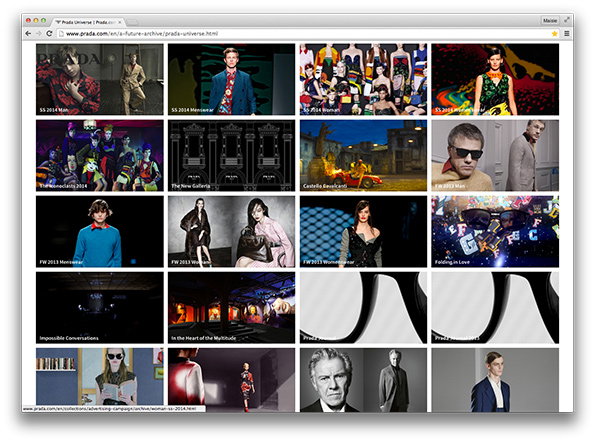Click the fullscreen arrows icon in title bar
Viewport: 595px width, 442px height.
pyautogui.click(x=567, y=20)
